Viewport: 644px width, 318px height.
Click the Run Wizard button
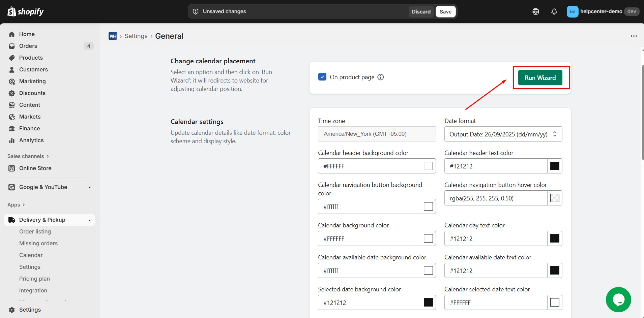point(540,78)
